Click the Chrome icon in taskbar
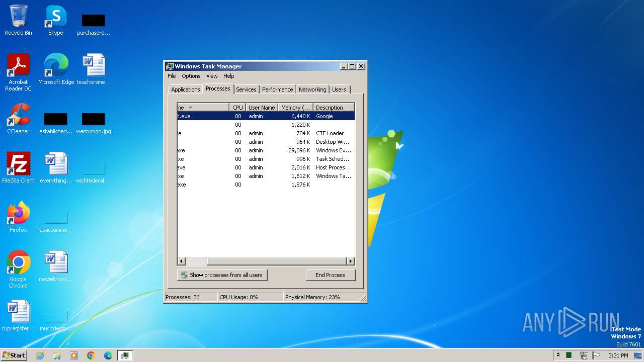The image size is (644, 362). [x=91, y=355]
